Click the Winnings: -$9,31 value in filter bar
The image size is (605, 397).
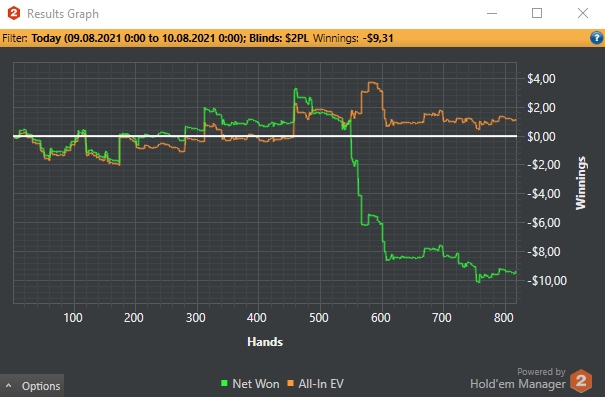pos(353,38)
